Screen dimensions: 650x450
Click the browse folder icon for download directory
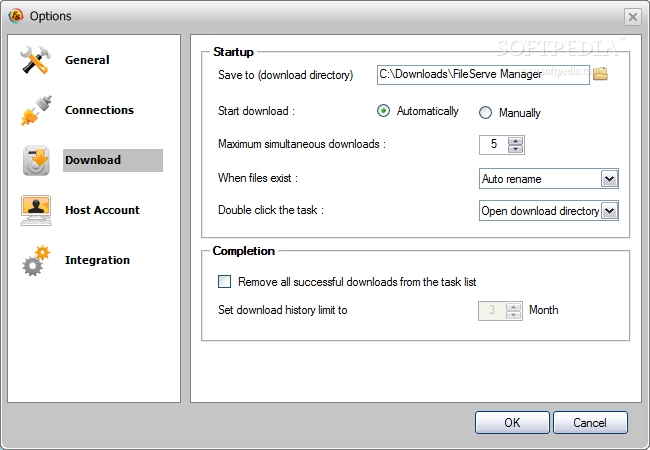tap(600, 74)
